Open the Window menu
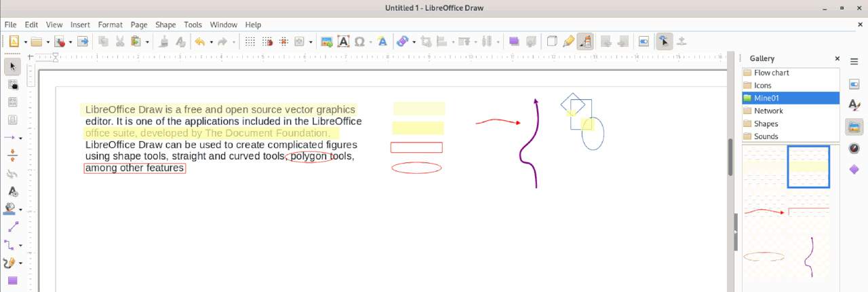This screenshot has width=868, height=292. [x=224, y=24]
